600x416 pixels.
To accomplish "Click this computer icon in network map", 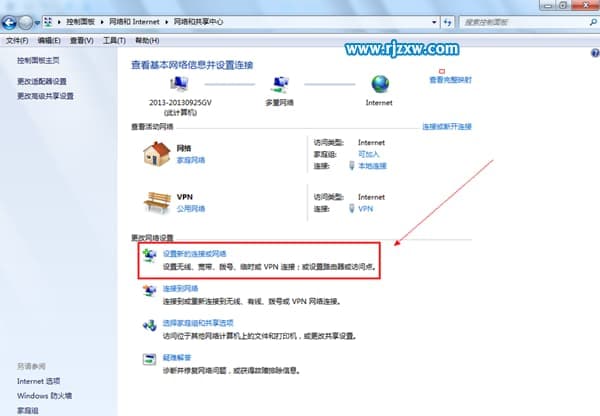I will click(x=179, y=84).
